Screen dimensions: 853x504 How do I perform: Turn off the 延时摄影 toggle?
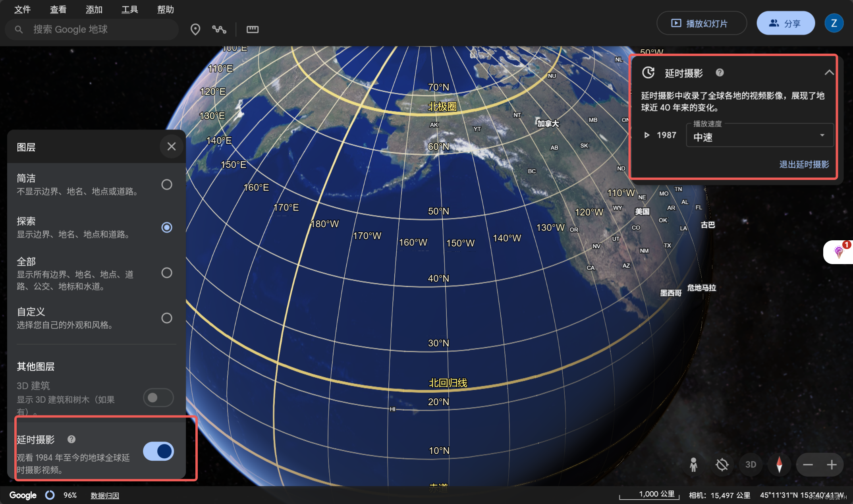158,452
